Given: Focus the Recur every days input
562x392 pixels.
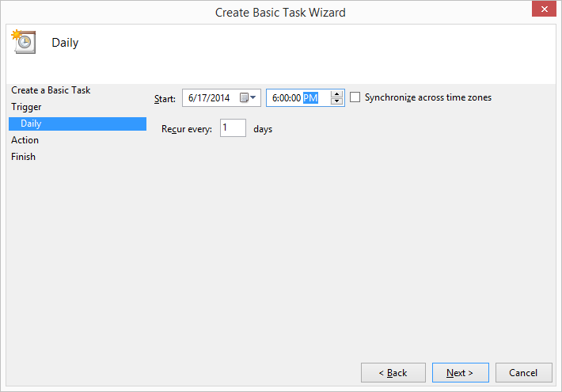Looking at the screenshot, I should [233, 128].
